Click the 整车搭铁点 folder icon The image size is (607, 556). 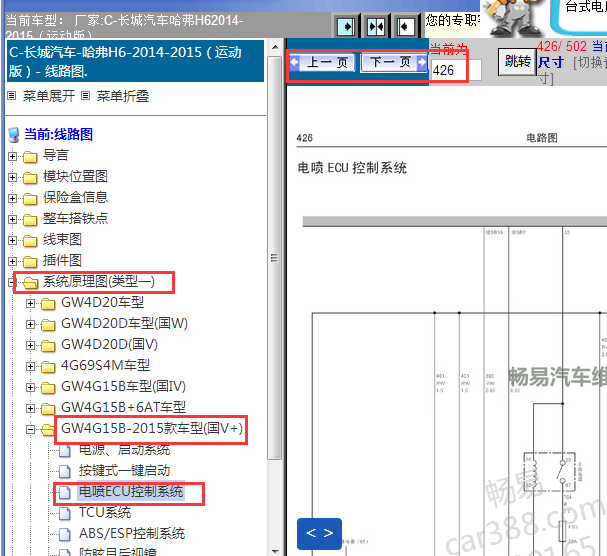[30, 220]
